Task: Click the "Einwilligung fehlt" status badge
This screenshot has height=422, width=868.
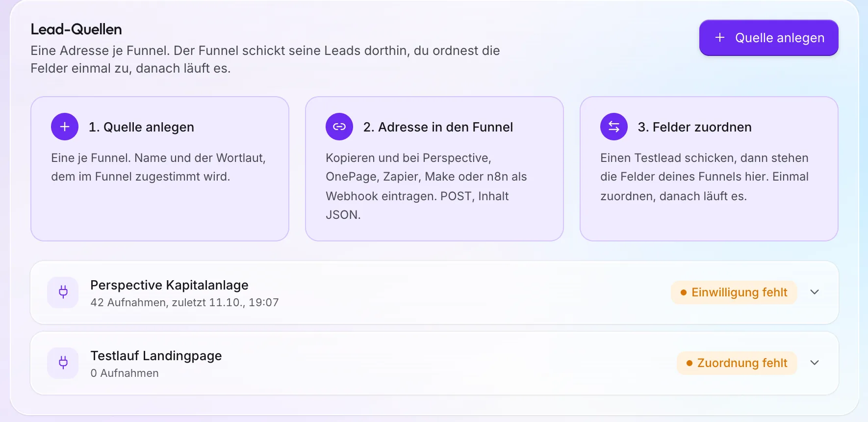Action: tap(734, 292)
